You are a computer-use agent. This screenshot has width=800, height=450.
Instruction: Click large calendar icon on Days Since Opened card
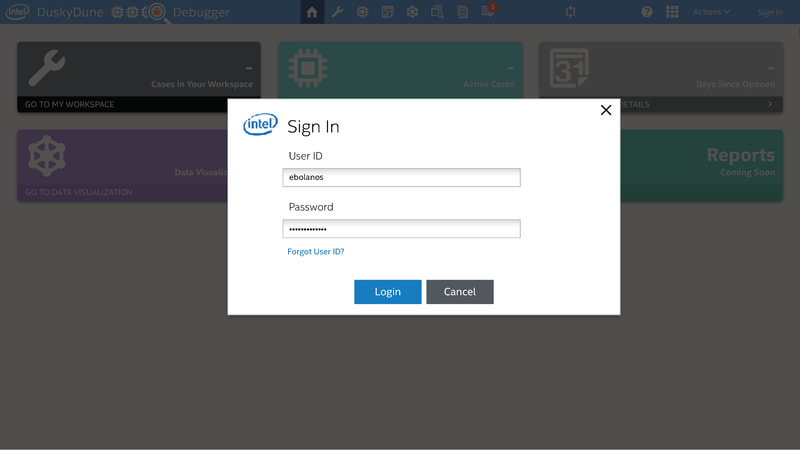(569, 68)
